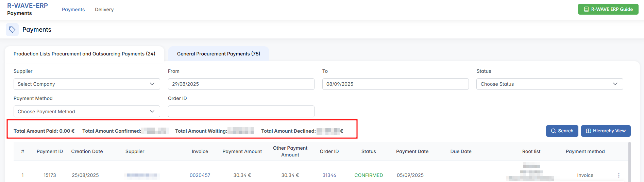Select Production Lists Procurement and Outsourcing tab
The image size is (644, 182).
(84, 54)
